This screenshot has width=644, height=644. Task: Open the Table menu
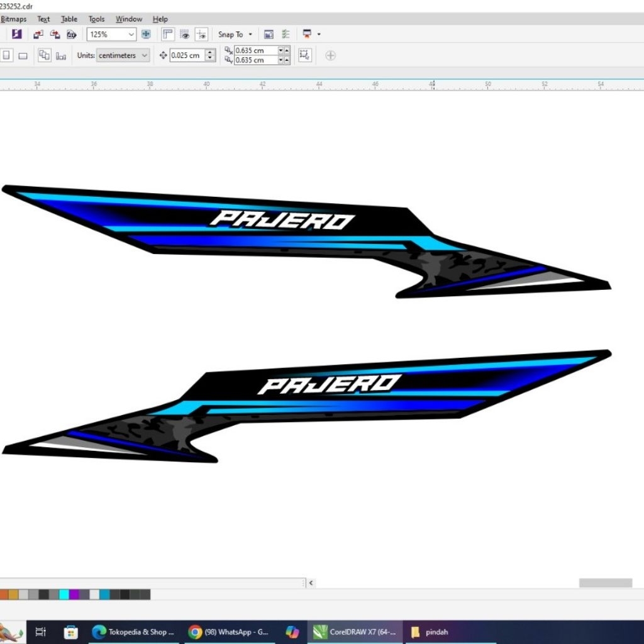click(x=69, y=19)
